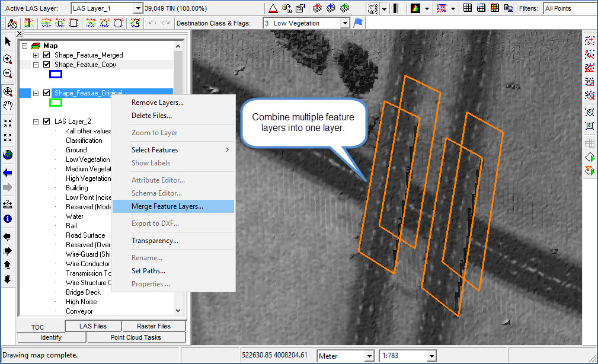The width and height of the screenshot is (598, 364).
Task: Click the rainbow TIN color icon
Action: point(415,8)
